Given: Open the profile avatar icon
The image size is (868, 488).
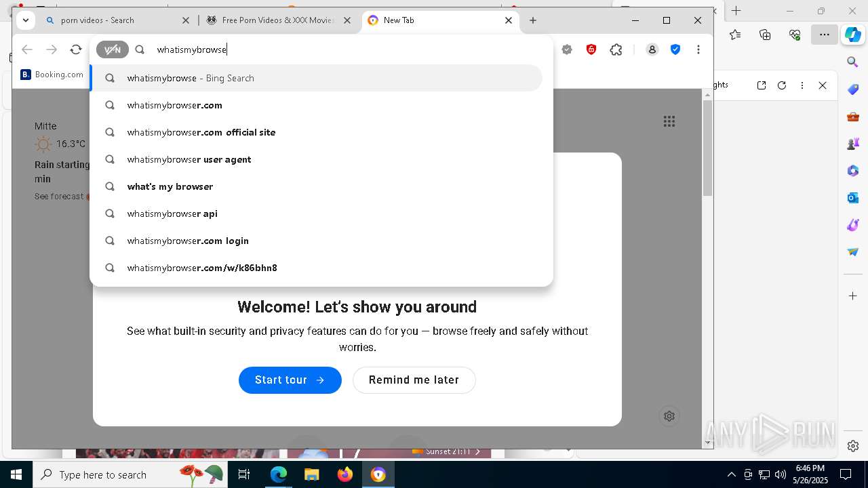Looking at the screenshot, I should (652, 49).
